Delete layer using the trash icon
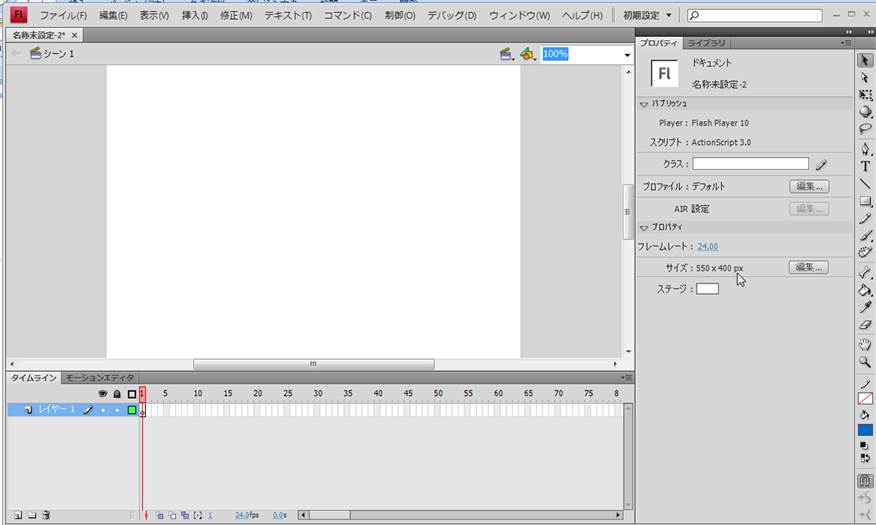The height and width of the screenshot is (525, 876). [46, 515]
